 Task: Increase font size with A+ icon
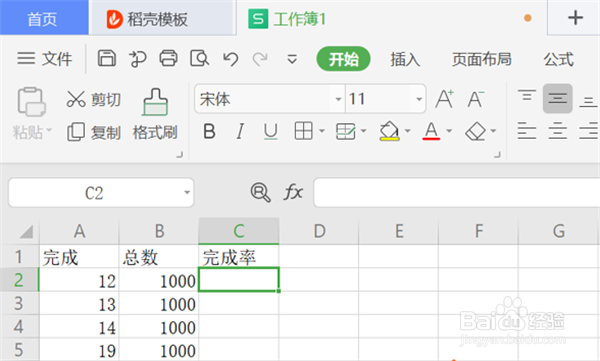[445, 99]
